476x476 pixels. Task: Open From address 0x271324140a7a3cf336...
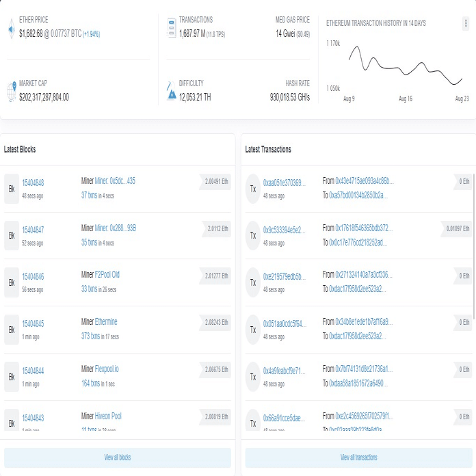364,274
